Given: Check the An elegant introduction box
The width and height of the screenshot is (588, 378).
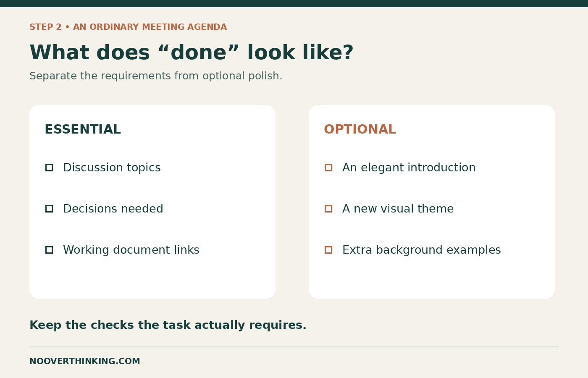Looking at the screenshot, I should [328, 168].
